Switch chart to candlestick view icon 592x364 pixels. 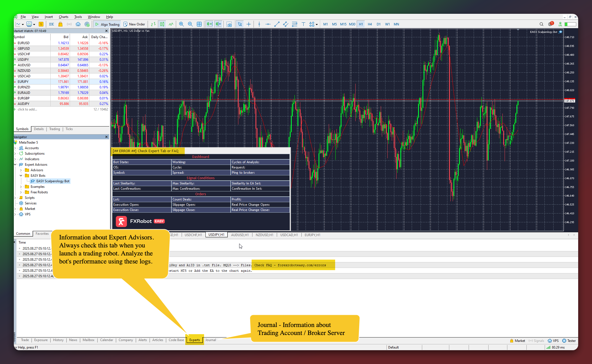[x=162, y=24]
